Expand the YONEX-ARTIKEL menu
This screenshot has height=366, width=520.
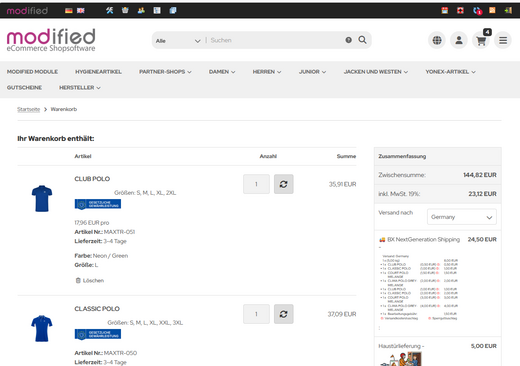(x=450, y=72)
